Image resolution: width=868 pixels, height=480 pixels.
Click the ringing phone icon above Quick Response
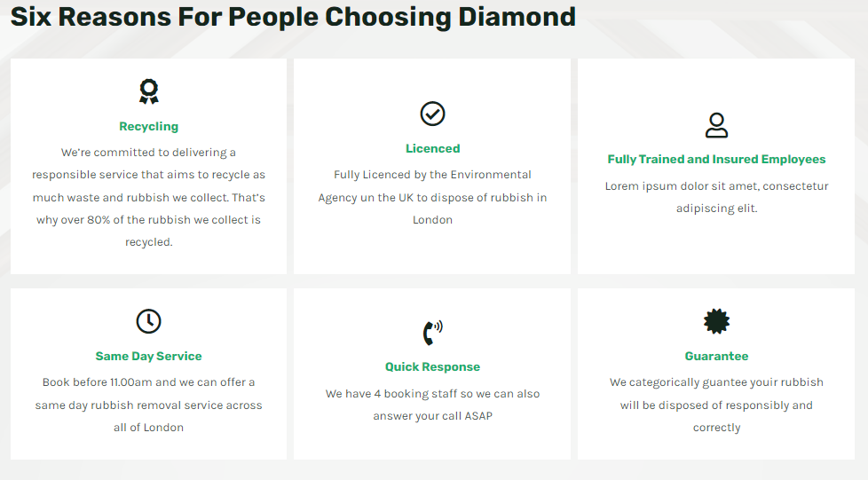pyautogui.click(x=432, y=332)
